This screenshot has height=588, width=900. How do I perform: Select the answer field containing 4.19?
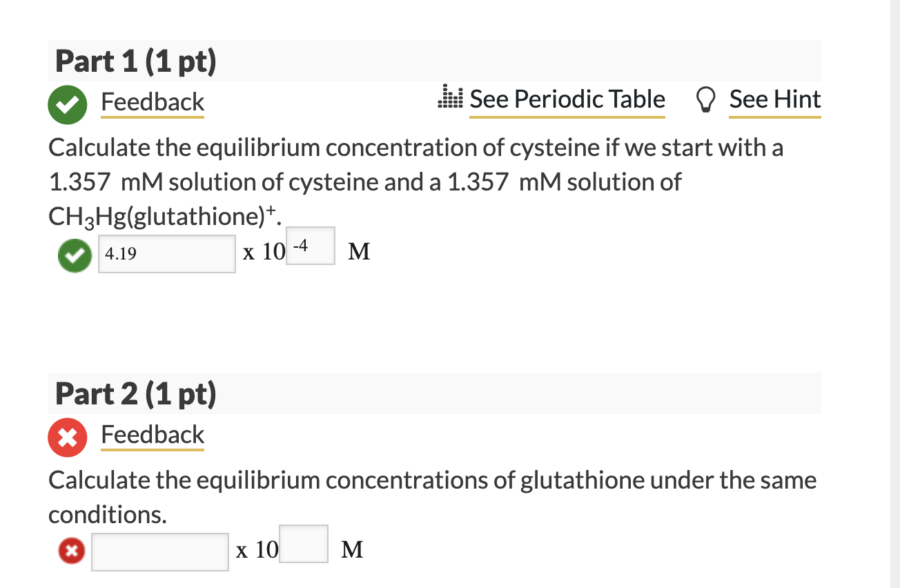[x=166, y=254]
